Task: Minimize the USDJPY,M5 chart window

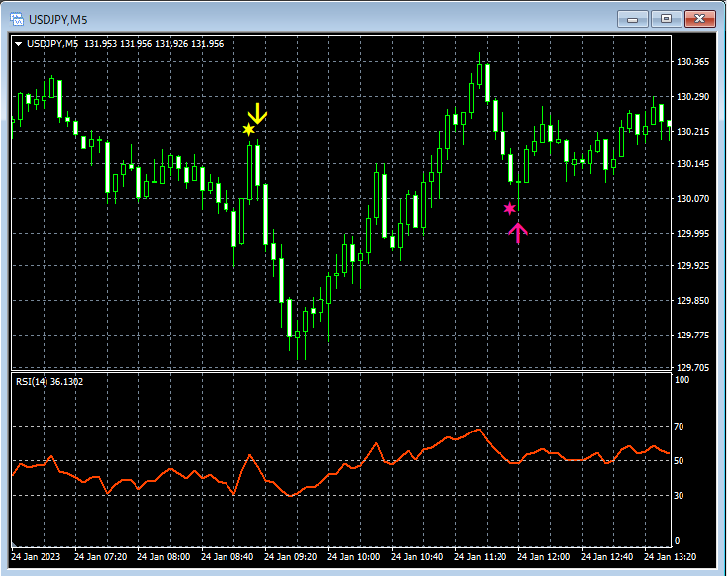Action: (x=632, y=19)
